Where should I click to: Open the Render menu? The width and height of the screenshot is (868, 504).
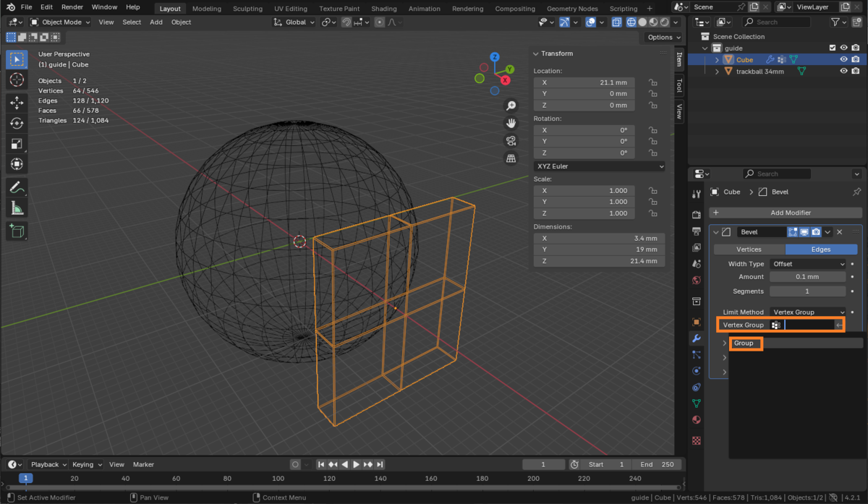pyautogui.click(x=72, y=7)
